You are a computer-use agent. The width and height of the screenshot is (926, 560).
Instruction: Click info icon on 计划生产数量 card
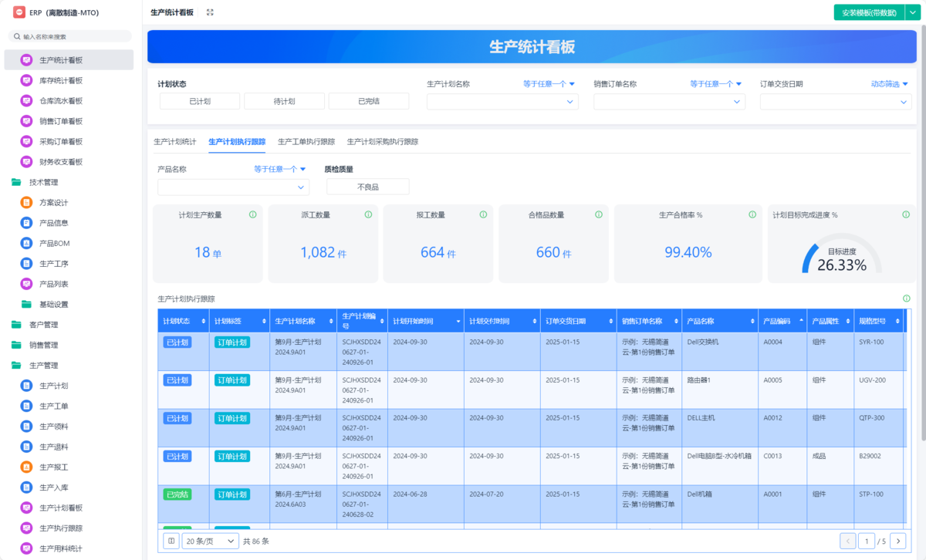coord(253,215)
